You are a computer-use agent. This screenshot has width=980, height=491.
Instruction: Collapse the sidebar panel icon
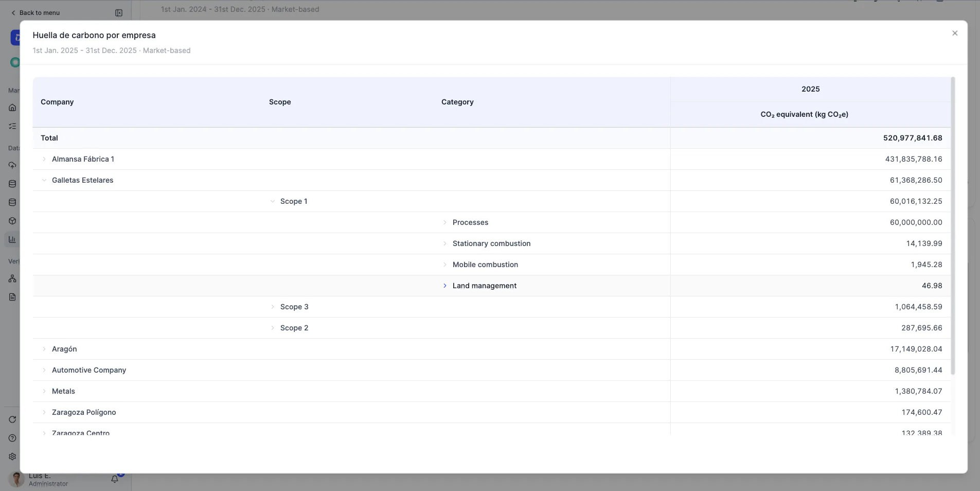click(119, 13)
